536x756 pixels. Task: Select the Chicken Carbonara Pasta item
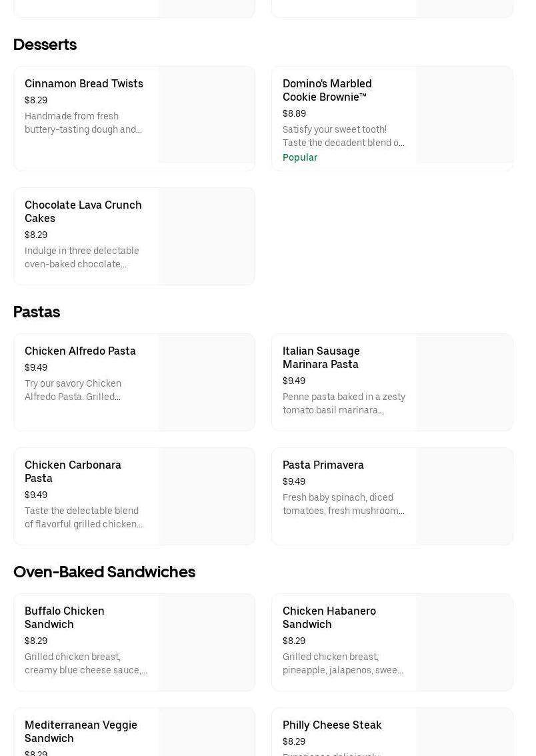[73, 472]
